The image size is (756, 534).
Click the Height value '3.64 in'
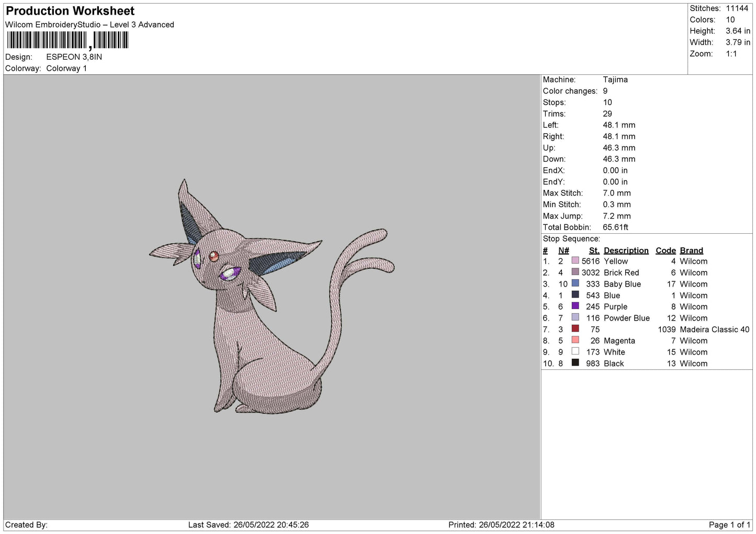(x=738, y=31)
